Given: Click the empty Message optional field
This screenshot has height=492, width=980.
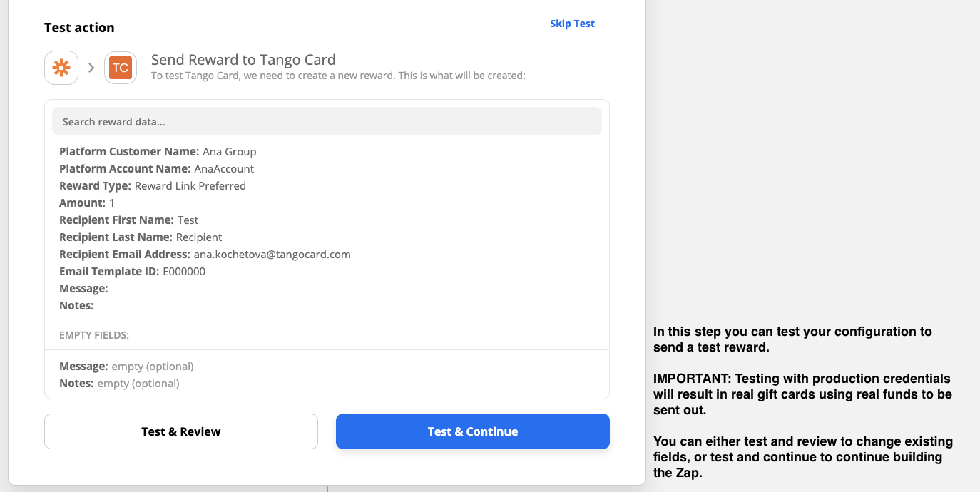Looking at the screenshot, I should point(126,366).
